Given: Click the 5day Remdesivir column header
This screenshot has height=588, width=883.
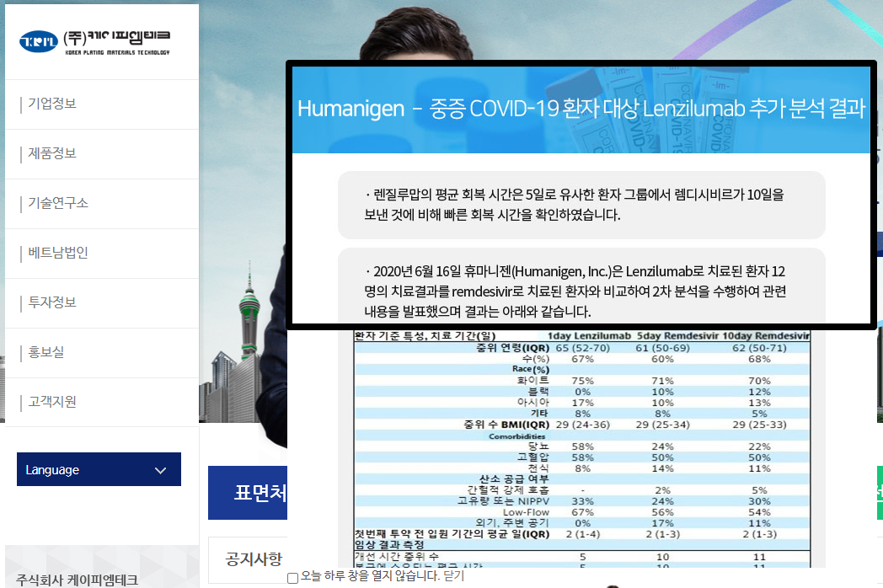Looking at the screenshot, I should (678, 336).
